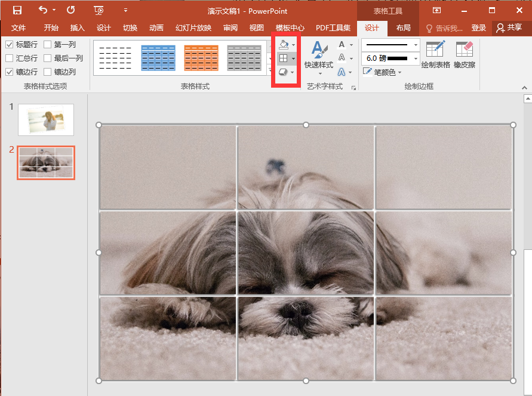
Task: Start slideshow from beginning icon
Action: (x=99, y=11)
